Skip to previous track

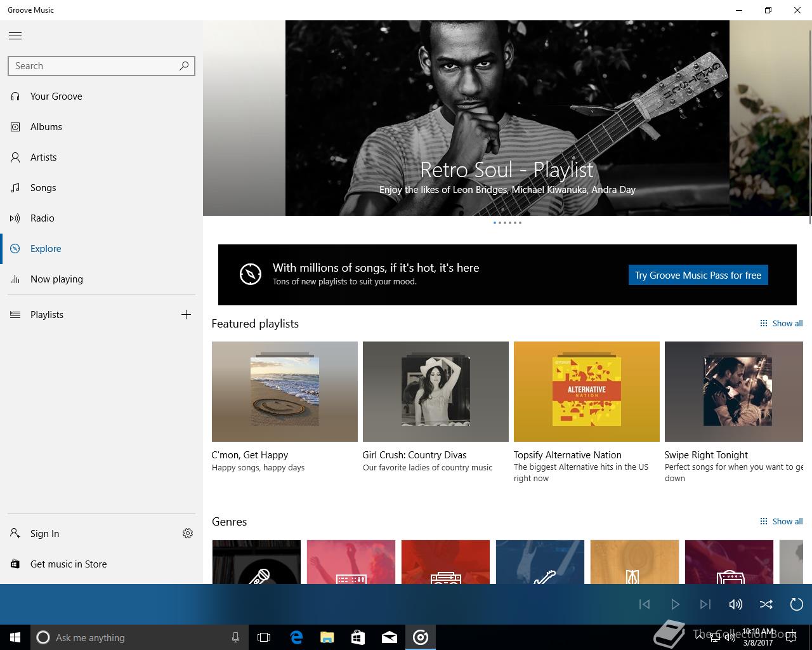coord(645,604)
